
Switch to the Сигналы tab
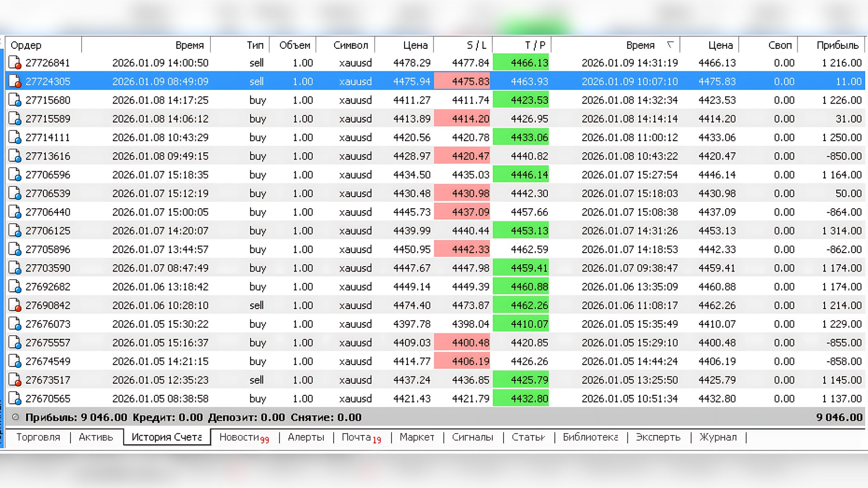click(x=472, y=437)
